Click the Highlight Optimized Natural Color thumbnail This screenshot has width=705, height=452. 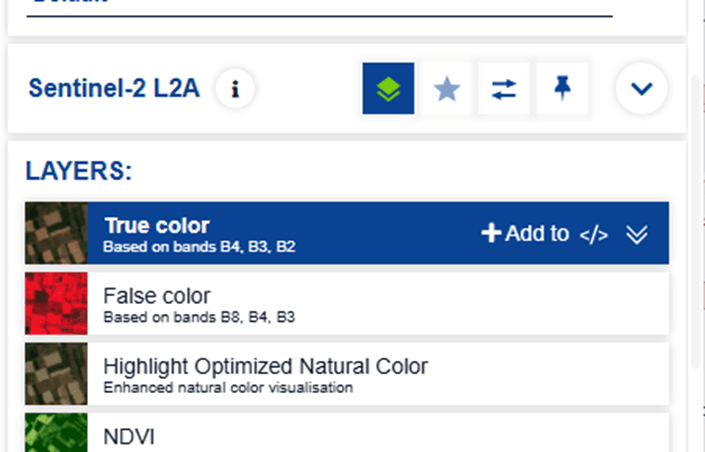point(56,374)
